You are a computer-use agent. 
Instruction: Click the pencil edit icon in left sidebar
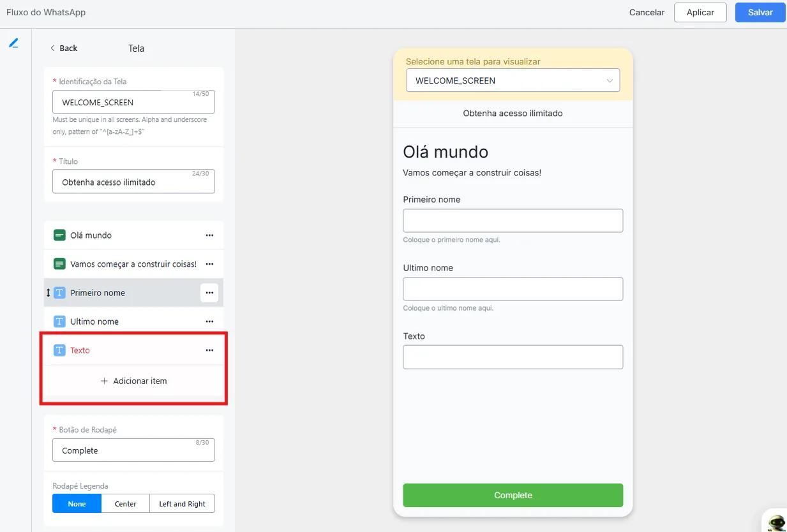(13, 43)
